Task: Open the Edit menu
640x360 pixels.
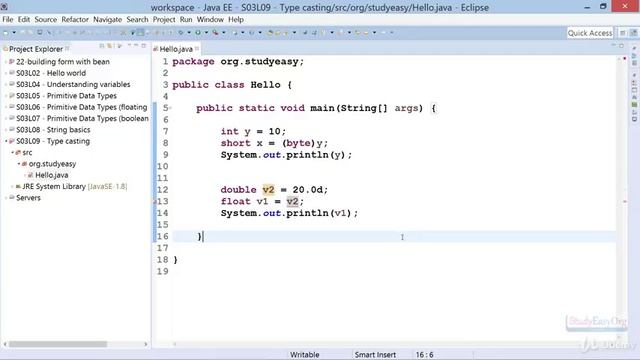Action: coord(24,19)
